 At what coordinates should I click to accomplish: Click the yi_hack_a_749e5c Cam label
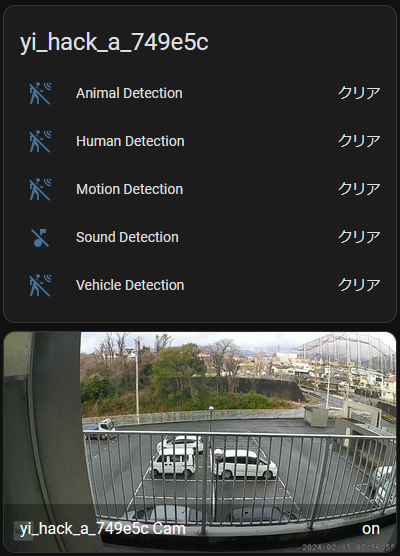[103, 529]
